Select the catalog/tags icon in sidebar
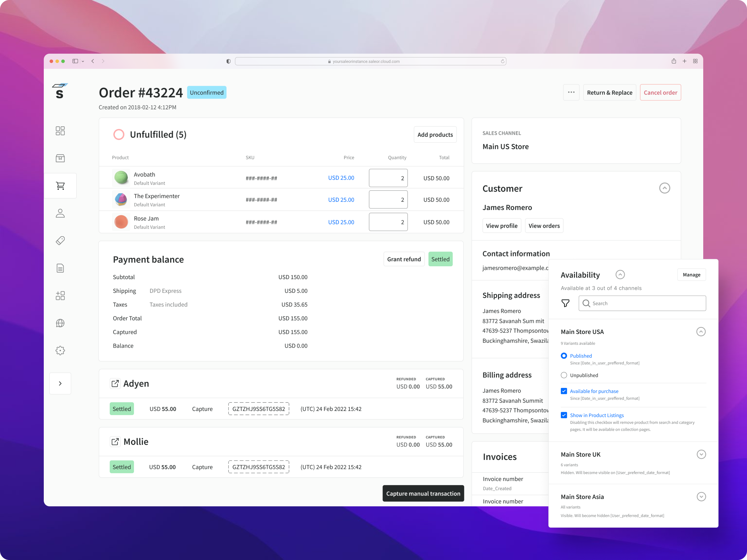 (60, 240)
